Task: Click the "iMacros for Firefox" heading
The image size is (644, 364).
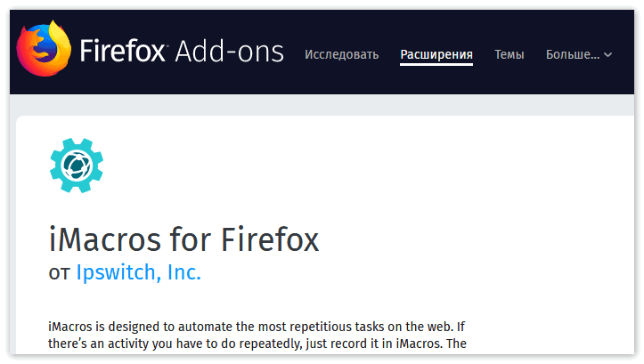Action: (183, 240)
